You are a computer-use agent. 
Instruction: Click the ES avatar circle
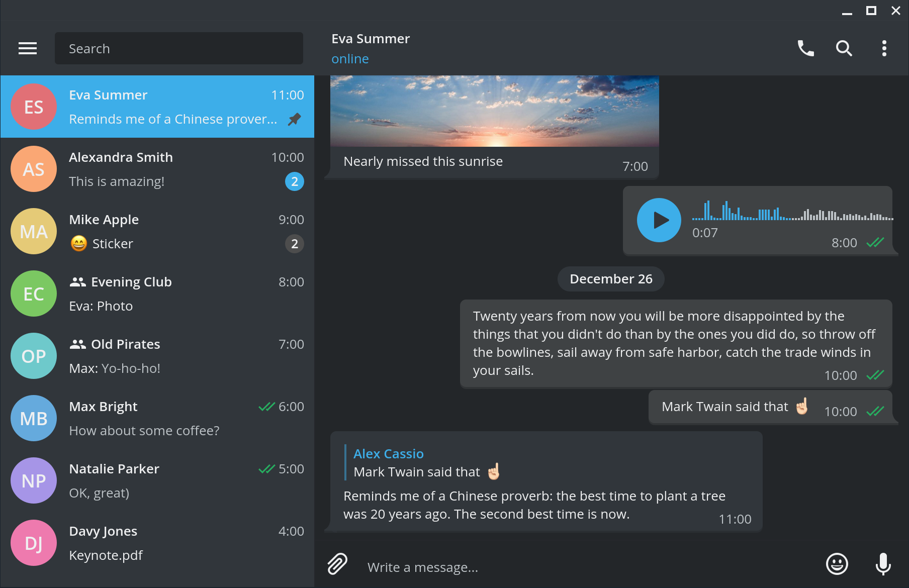click(x=34, y=107)
